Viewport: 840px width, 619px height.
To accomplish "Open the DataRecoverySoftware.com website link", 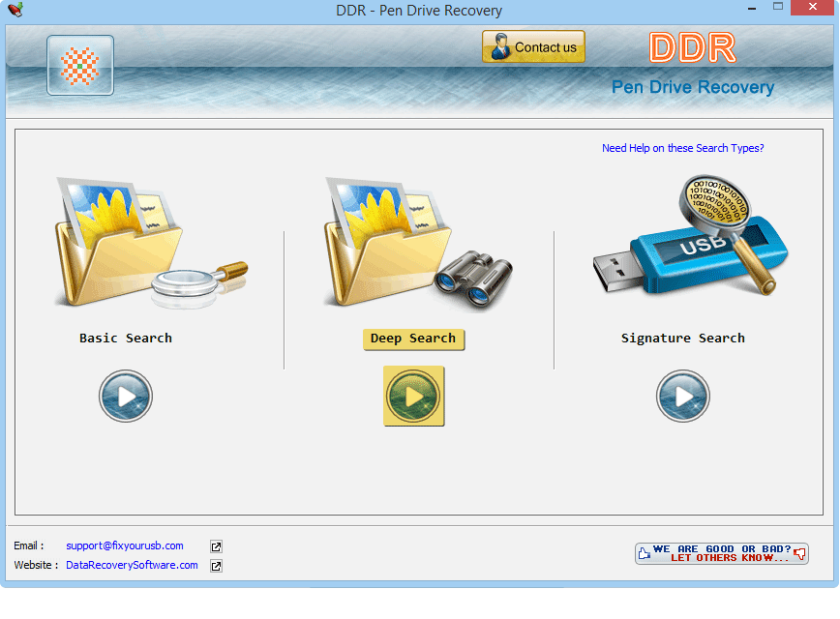I will 132,565.
